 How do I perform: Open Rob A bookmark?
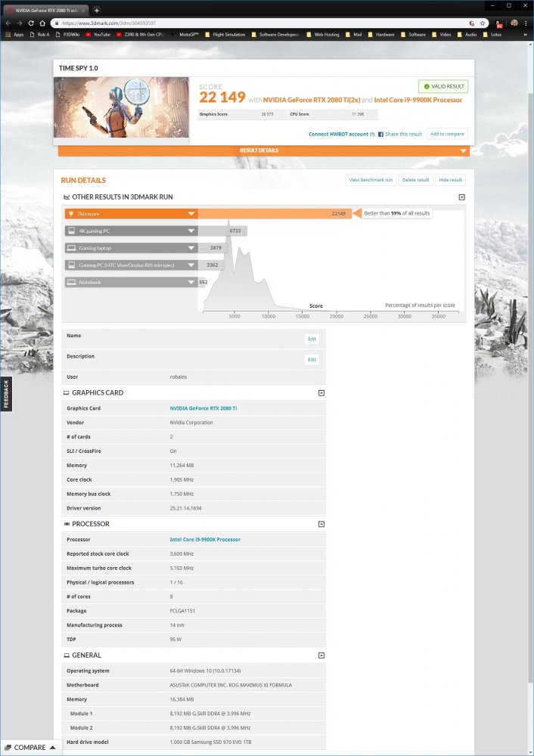point(39,35)
